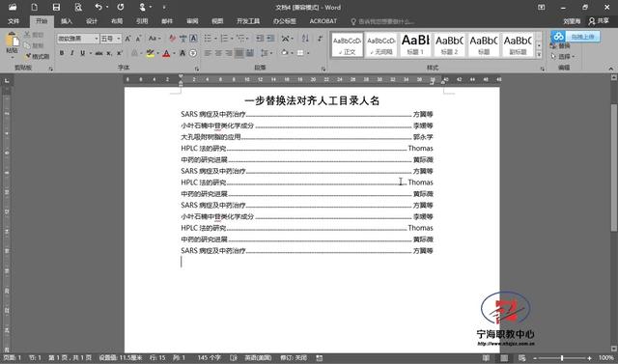Screen dimensions: 618x364
Task: Switch to Web Layout view in status bar
Action: point(521,357)
